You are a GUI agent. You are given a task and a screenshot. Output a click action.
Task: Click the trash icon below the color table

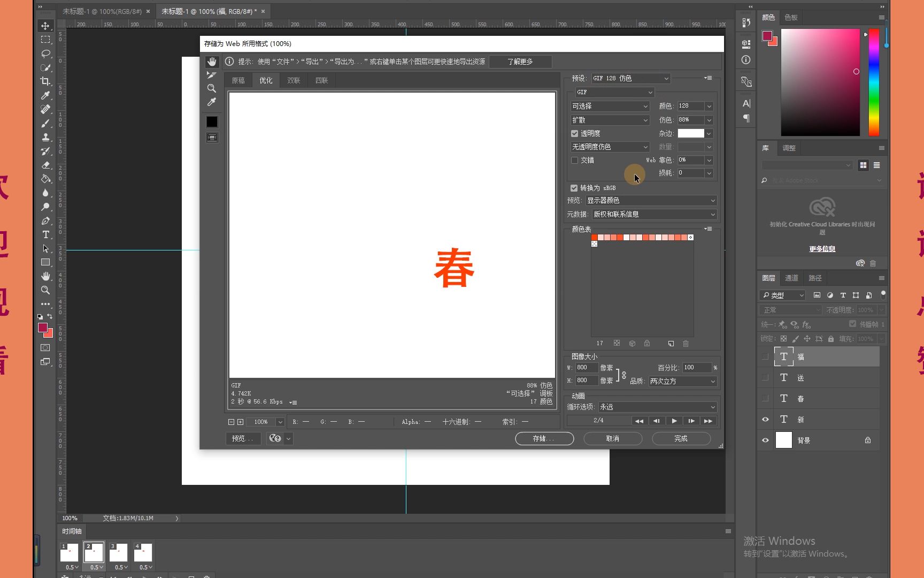coord(686,344)
